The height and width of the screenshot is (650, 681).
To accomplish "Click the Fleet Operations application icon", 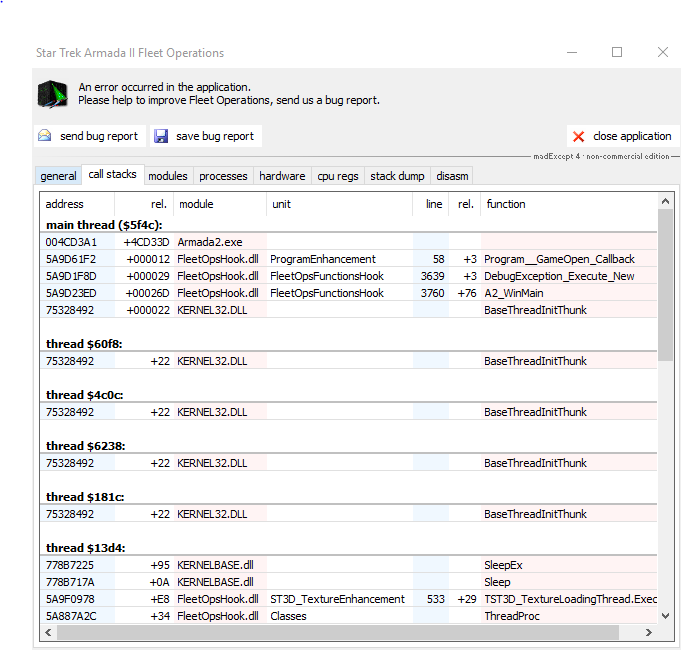I will (x=53, y=93).
